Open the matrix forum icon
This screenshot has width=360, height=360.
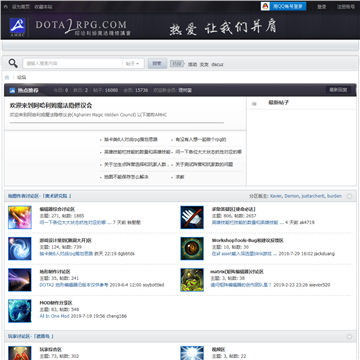192,280
